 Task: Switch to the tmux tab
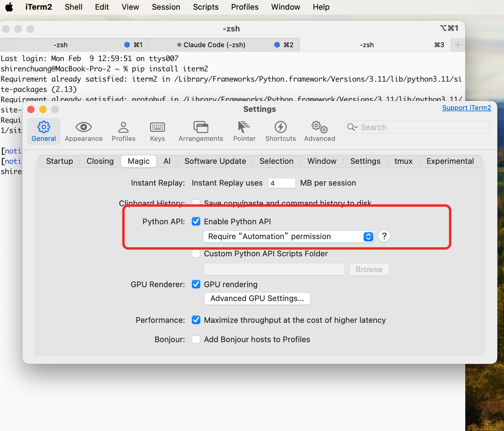tap(403, 161)
